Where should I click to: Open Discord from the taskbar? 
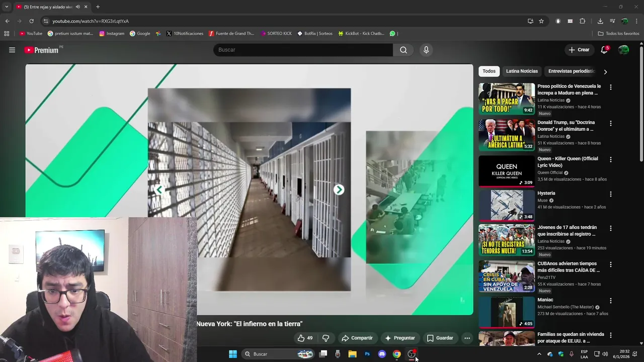pos(382,354)
